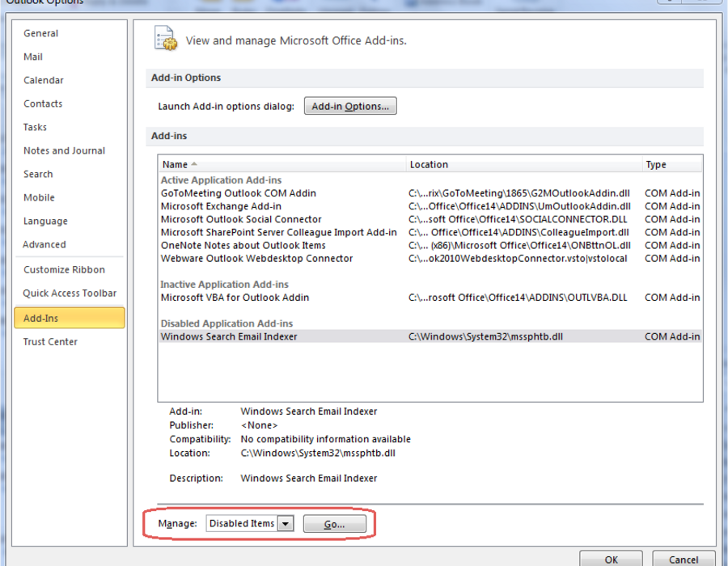728x566 pixels.
Task: Sort add-ins by Location column header
Action: click(x=523, y=164)
